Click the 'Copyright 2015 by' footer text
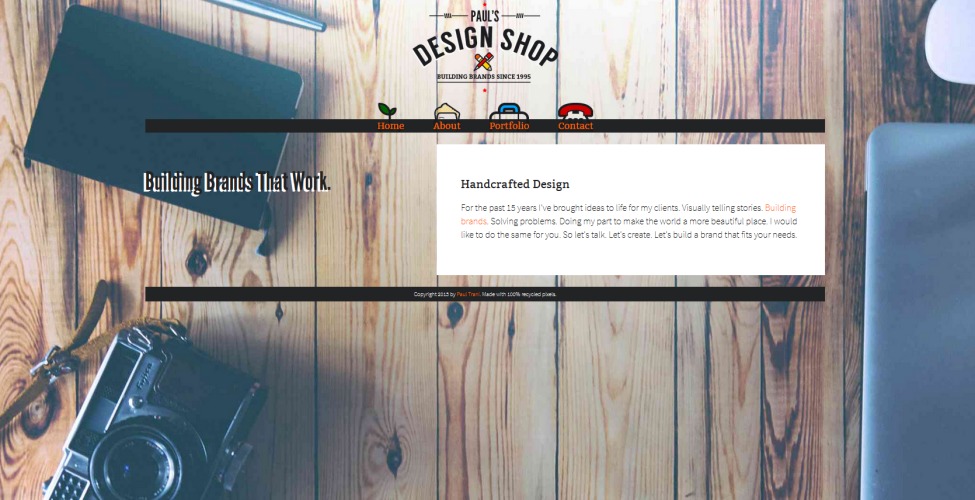This screenshot has height=500, width=975. [435, 294]
